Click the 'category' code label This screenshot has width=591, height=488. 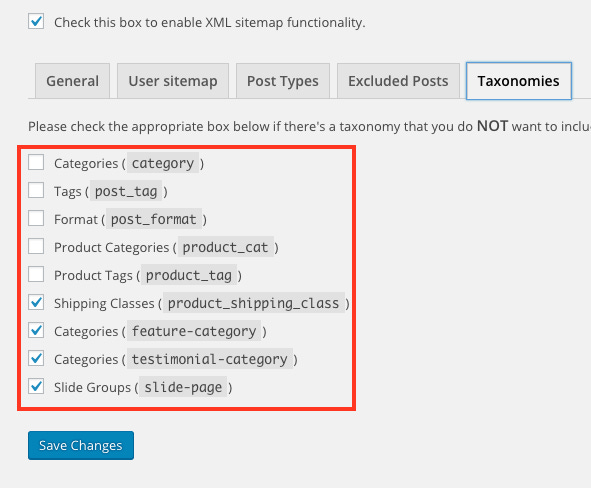tap(163, 163)
